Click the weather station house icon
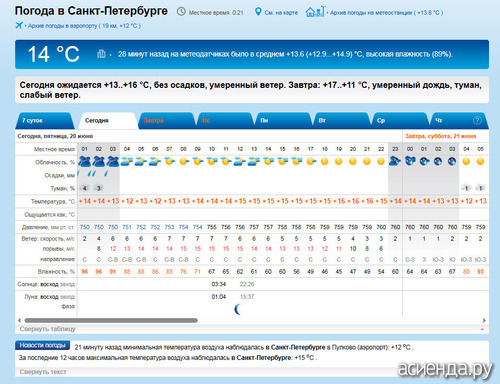 (315, 12)
